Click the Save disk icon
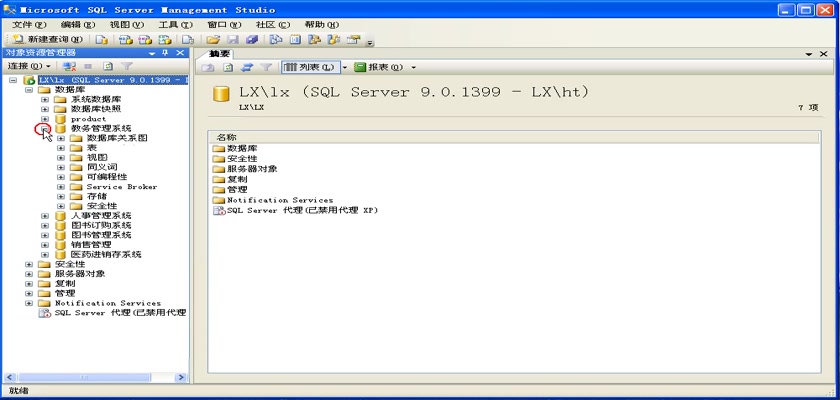840x400 pixels. coord(232,40)
